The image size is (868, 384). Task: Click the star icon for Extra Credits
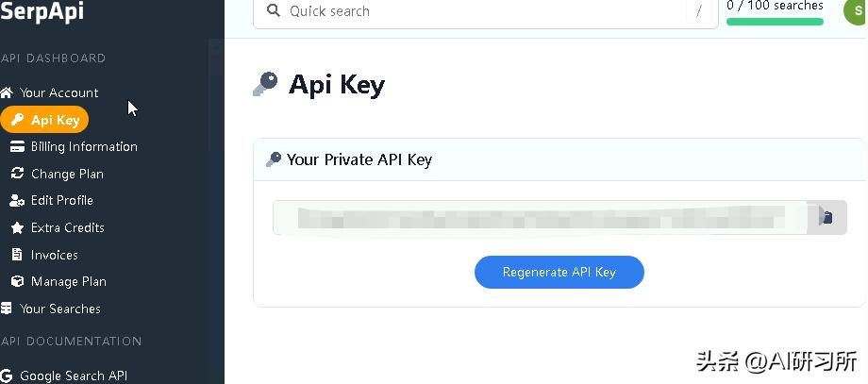(16, 227)
